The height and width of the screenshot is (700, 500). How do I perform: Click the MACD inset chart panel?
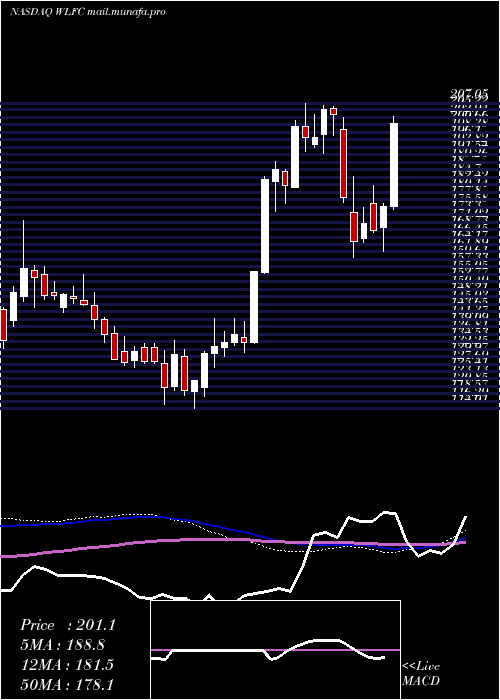click(x=275, y=650)
